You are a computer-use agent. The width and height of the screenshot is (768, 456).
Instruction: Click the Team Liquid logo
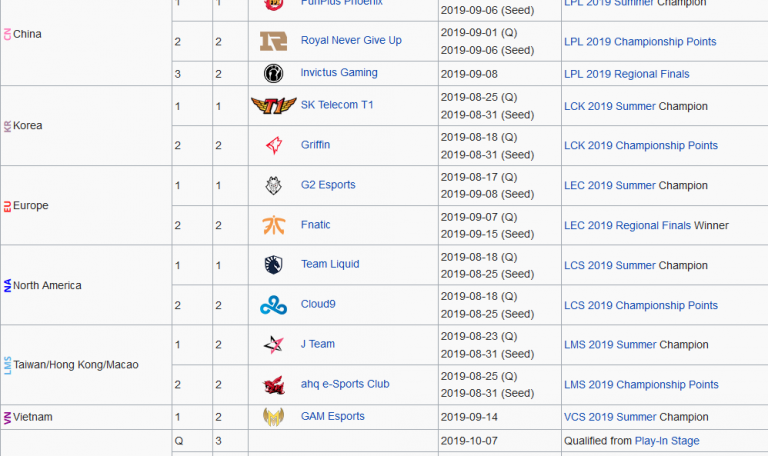click(x=273, y=265)
